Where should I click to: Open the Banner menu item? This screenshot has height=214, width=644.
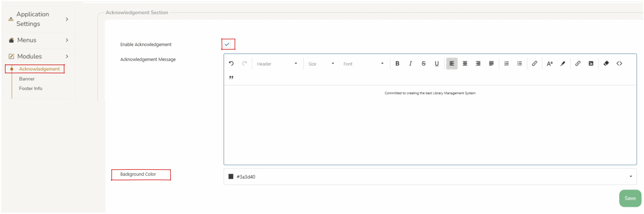tap(27, 79)
